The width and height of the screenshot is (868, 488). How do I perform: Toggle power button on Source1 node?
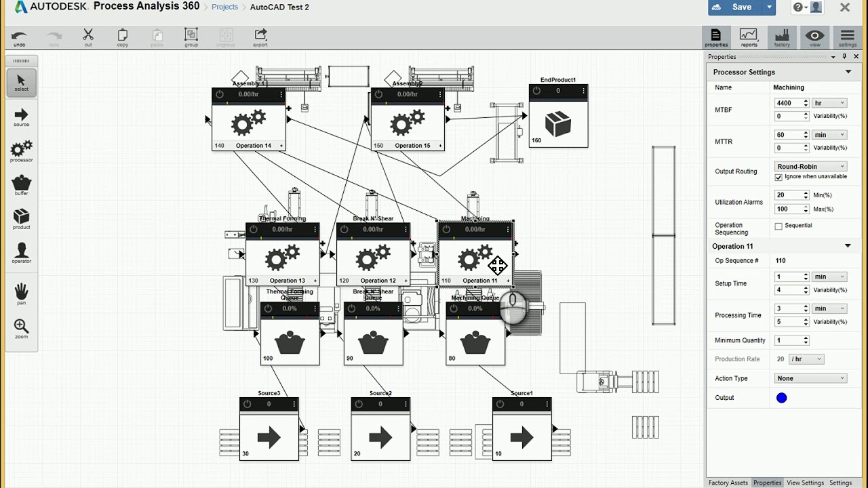[500, 404]
